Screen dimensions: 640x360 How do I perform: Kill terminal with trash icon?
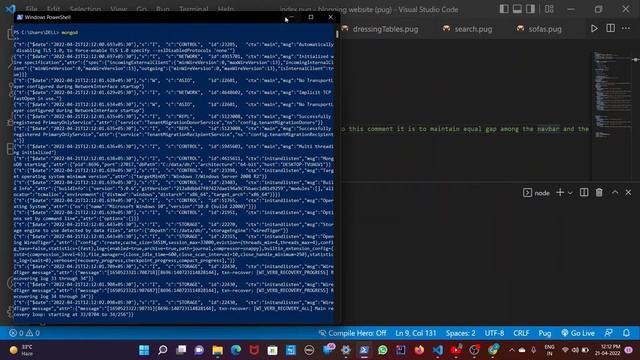click(599, 193)
